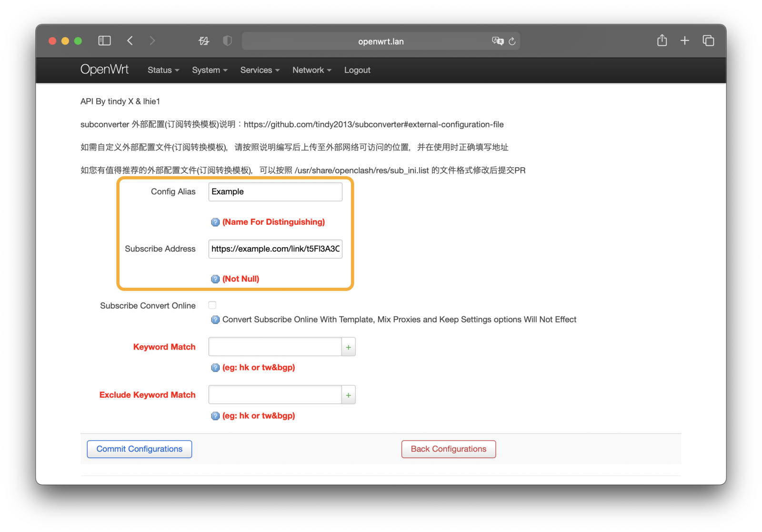Show tab overview icon
The height and width of the screenshot is (532, 762).
coord(708,41)
